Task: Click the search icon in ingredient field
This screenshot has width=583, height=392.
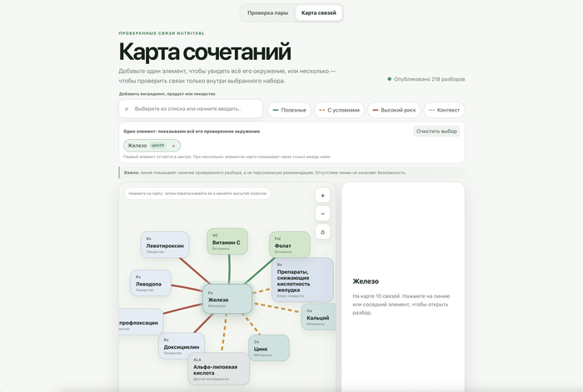Action: (127, 109)
